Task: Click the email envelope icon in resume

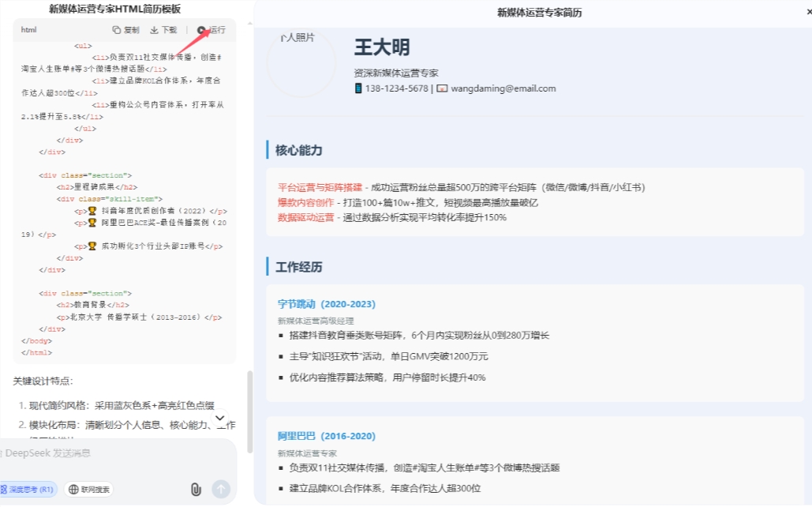Action: click(442, 88)
